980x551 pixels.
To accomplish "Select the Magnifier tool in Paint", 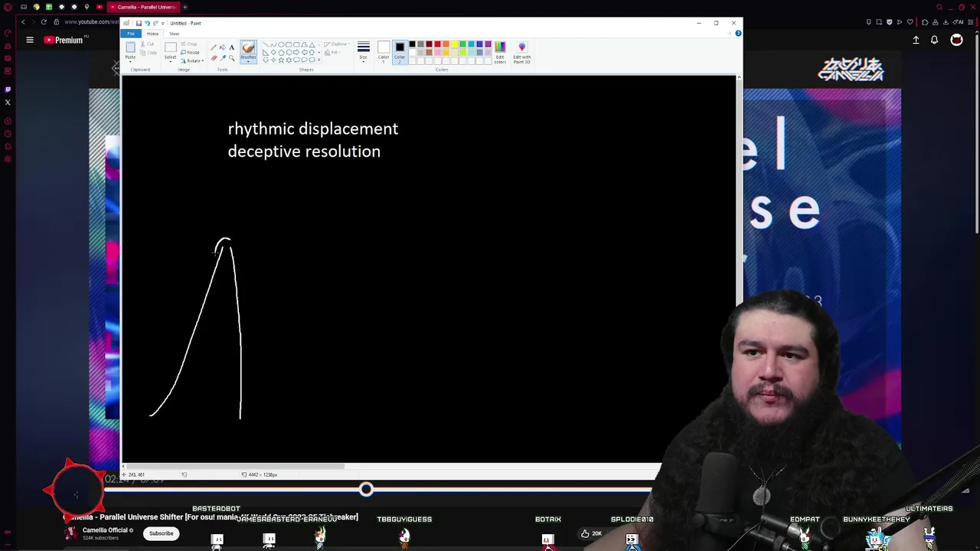I will pyautogui.click(x=232, y=58).
